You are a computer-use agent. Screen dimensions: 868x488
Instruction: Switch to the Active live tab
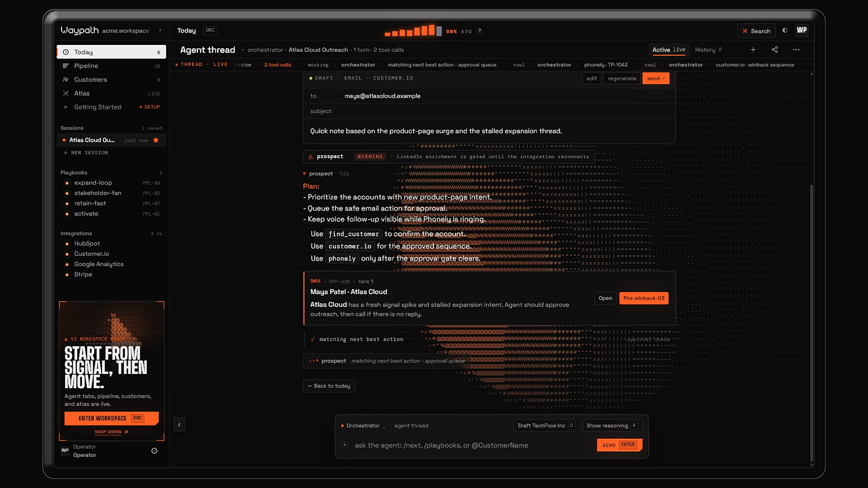[669, 50]
